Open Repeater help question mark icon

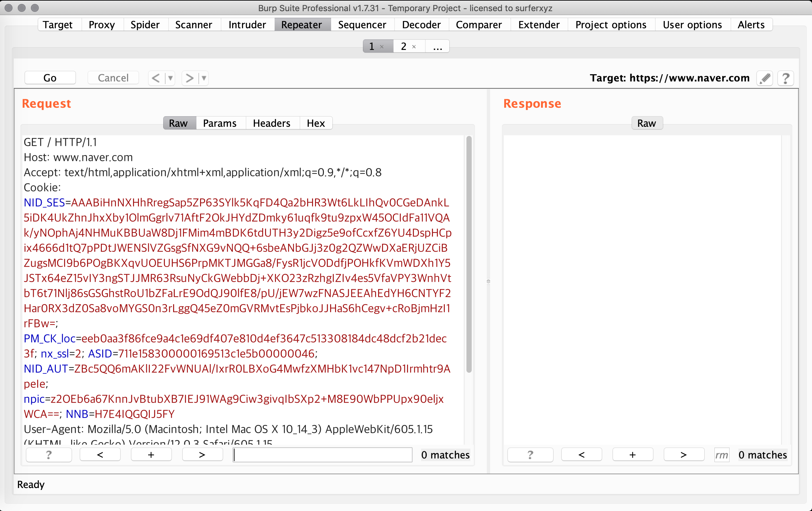tap(785, 78)
